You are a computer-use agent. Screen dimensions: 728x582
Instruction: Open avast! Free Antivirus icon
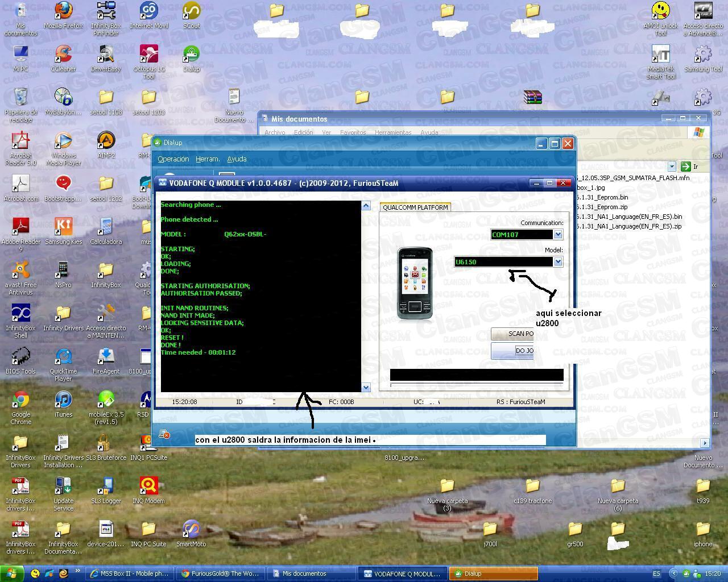coord(20,278)
